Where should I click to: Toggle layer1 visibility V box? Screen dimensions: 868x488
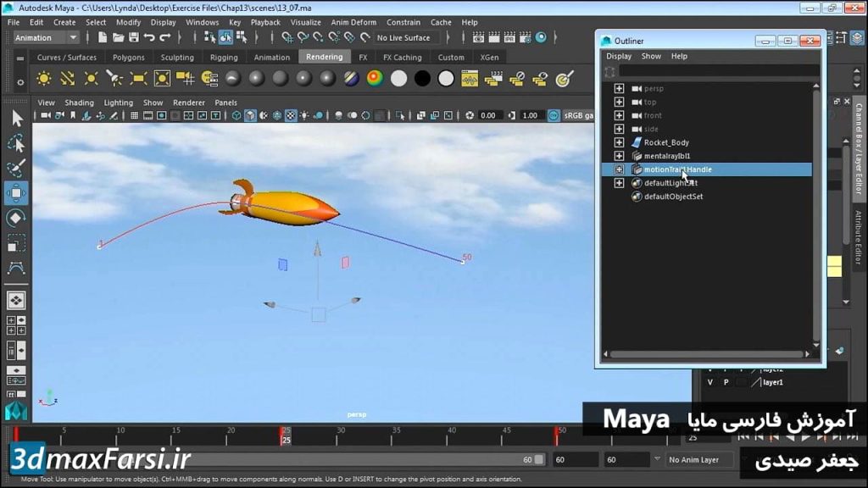[710, 382]
